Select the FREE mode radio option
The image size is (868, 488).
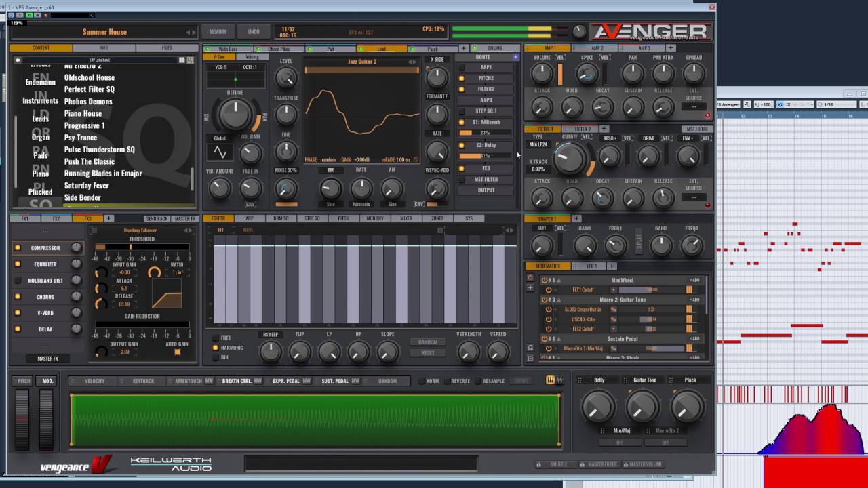(216, 338)
